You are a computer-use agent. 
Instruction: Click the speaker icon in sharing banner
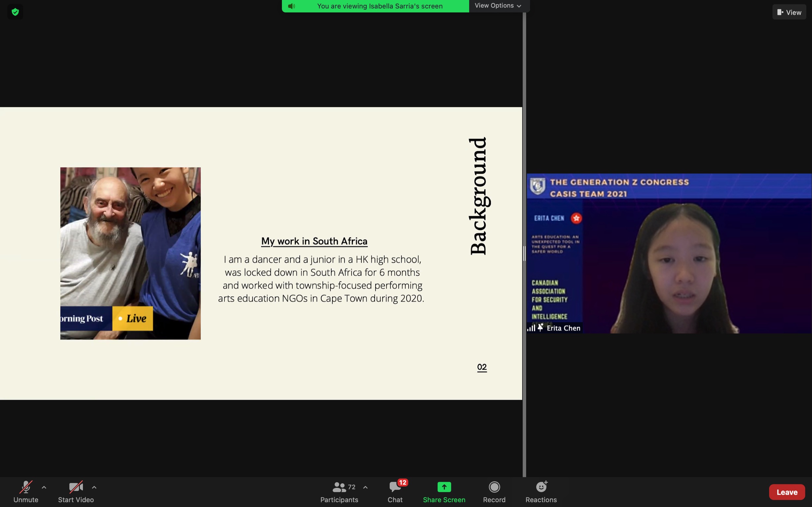coord(291,6)
